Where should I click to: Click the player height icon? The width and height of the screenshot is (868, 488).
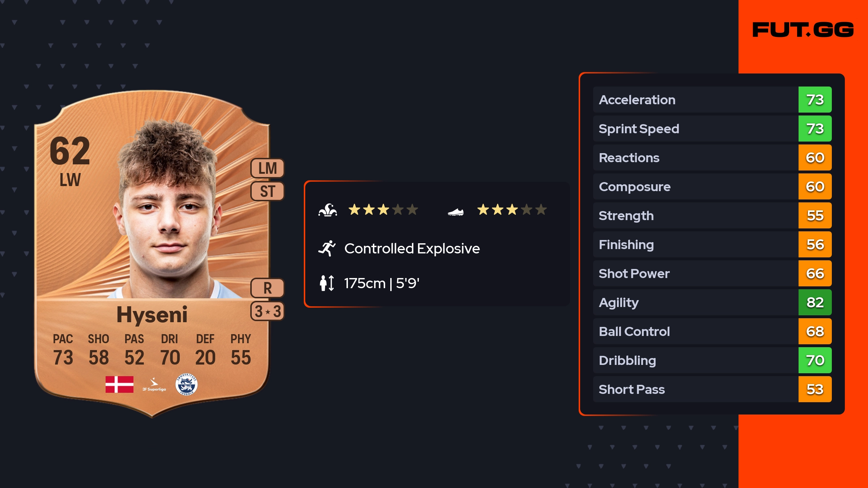pyautogui.click(x=327, y=283)
